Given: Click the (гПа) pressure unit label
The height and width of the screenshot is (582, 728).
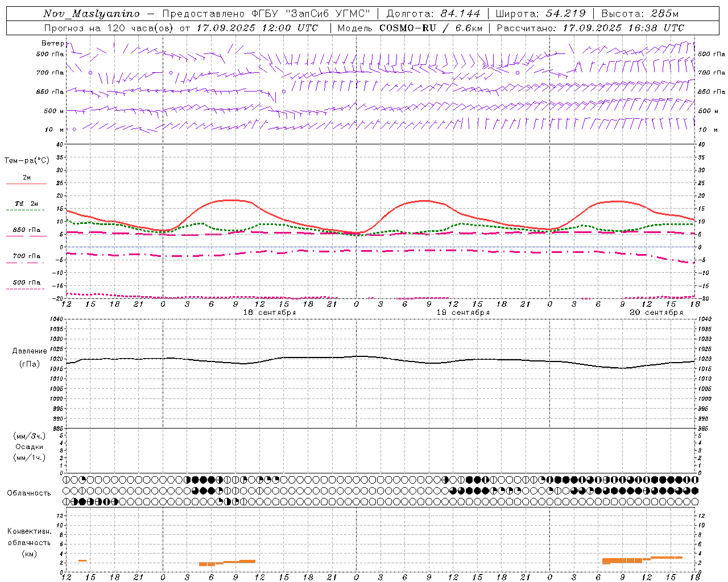Looking at the screenshot, I should [x=30, y=364].
